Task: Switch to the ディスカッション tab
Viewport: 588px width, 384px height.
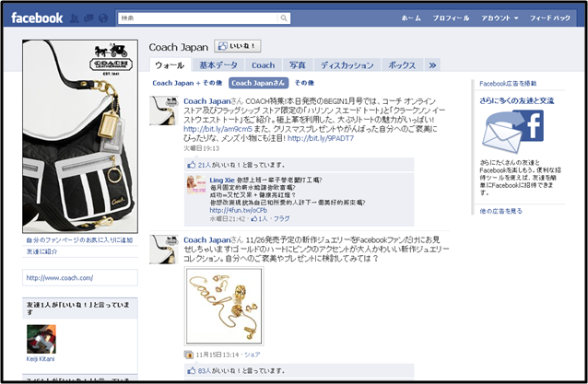Action: click(x=347, y=65)
